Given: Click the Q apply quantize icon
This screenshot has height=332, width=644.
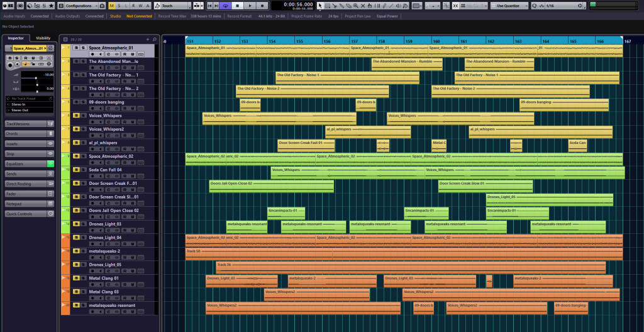Looking at the screenshot, I should coord(535,6).
